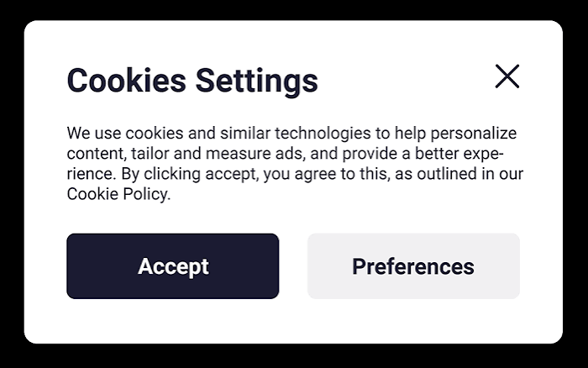Click the Cookies Settings heading
This screenshot has height=368, width=588.
192,81
